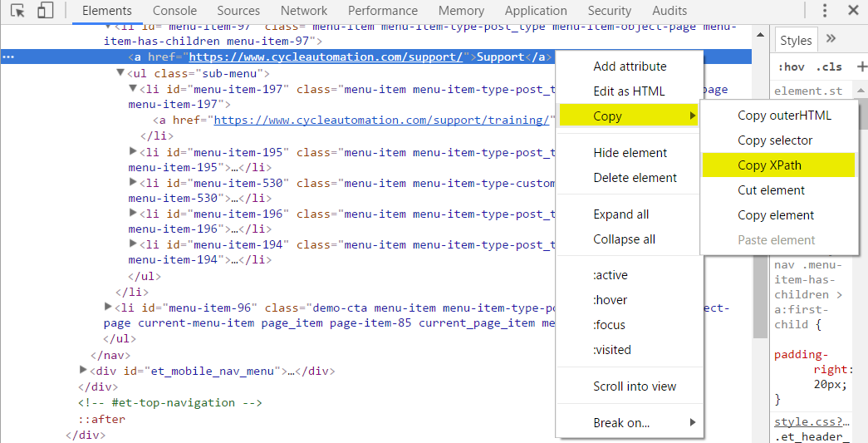Screen dimensions: 868x443
Task: Toggle the .cls class editor button
Action: 829,67
